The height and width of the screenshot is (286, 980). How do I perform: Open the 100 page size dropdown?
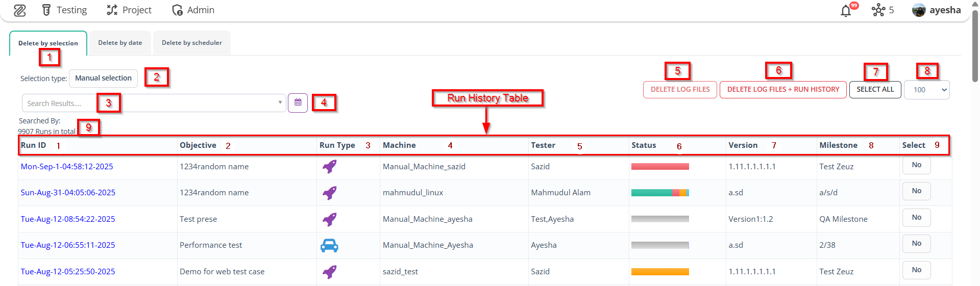[926, 90]
